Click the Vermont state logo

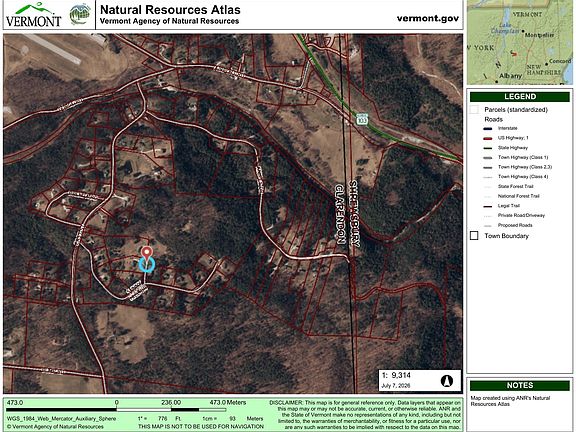[x=33, y=15]
